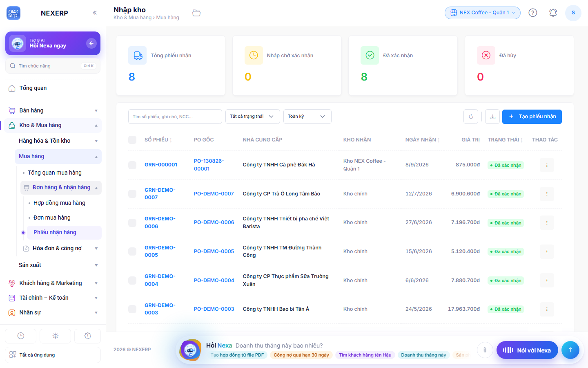
Task: Open PO link PO-DEMO-0007
Action: pyautogui.click(x=214, y=194)
